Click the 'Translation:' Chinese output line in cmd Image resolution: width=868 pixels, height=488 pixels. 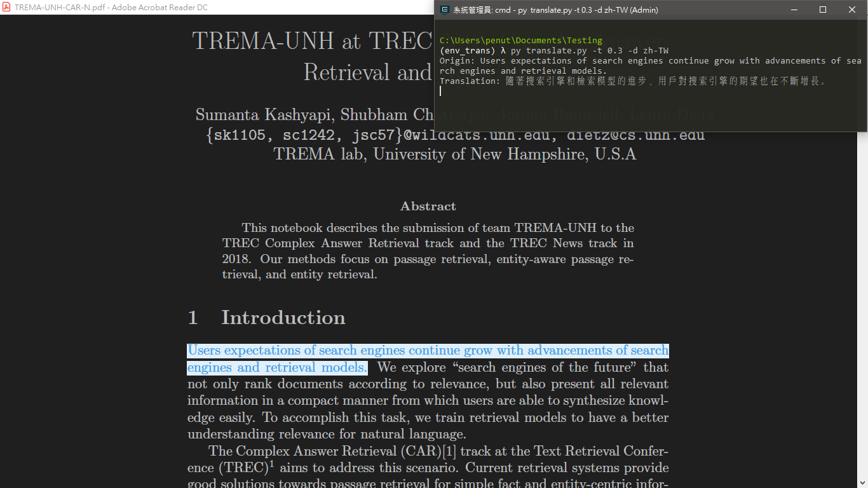point(633,81)
